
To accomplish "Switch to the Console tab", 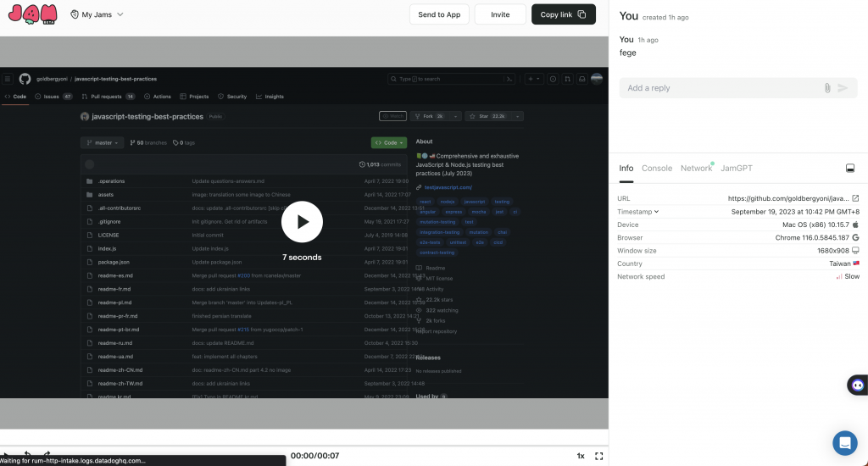I will [657, 169].
